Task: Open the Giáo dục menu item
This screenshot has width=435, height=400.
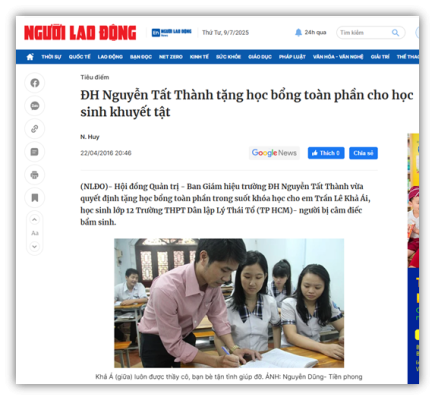Action: [x=260, y=57]
